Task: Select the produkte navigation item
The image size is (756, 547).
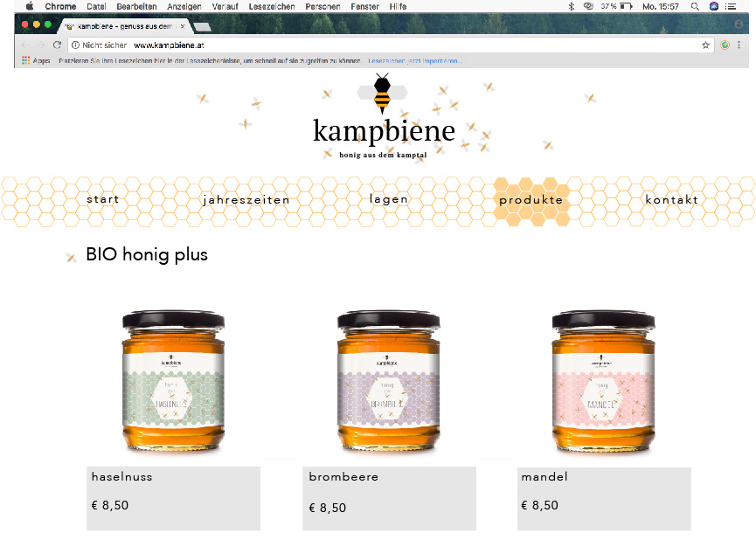Action: click(x=531, y=200)
